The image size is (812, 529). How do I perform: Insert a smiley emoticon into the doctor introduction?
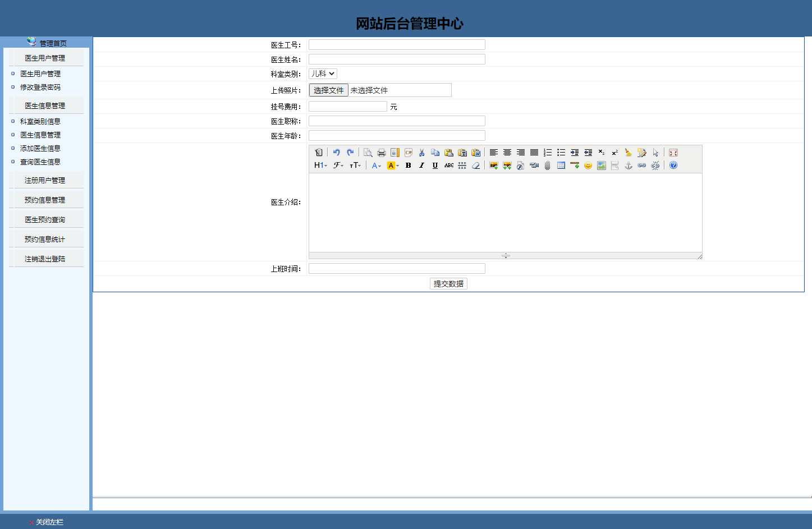click(x=588, y=165)
